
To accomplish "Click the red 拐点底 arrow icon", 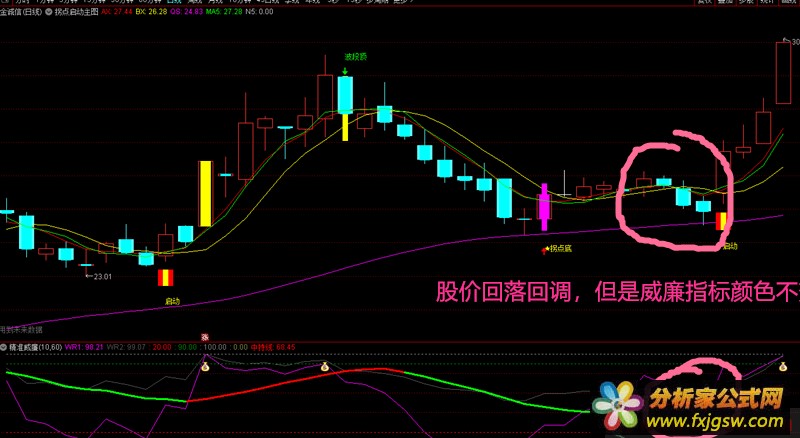I will click(545, 250).
